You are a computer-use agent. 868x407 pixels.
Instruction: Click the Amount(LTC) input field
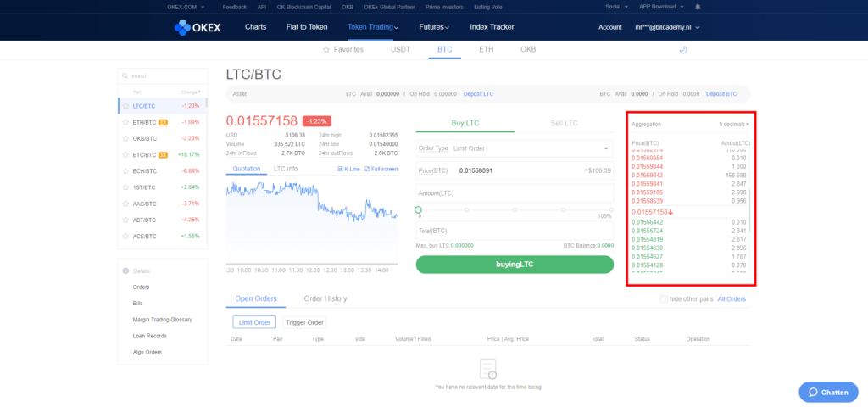coord(515,193)
